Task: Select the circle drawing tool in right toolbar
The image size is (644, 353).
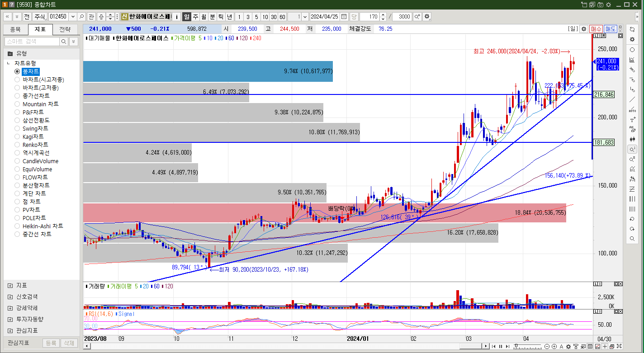Action: click(x=632, y=50)
